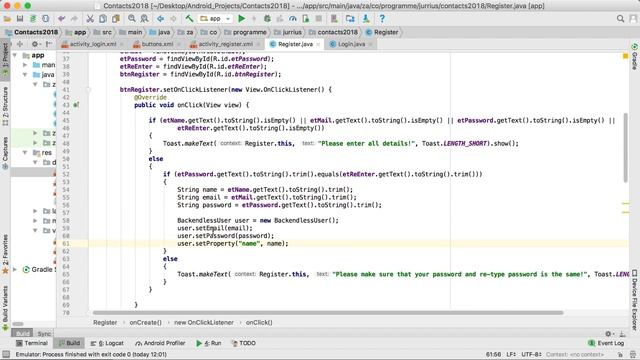Click the Save All floppy icon
Screen dimensions: 640x360
click(20, 19)
